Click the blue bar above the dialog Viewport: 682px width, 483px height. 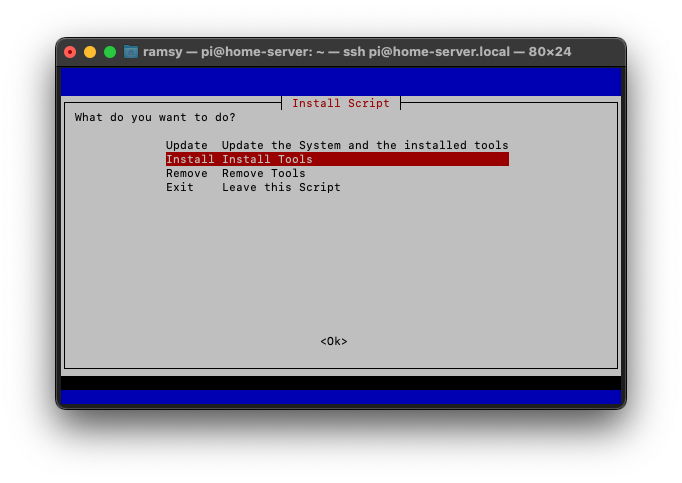click(341, 81)
